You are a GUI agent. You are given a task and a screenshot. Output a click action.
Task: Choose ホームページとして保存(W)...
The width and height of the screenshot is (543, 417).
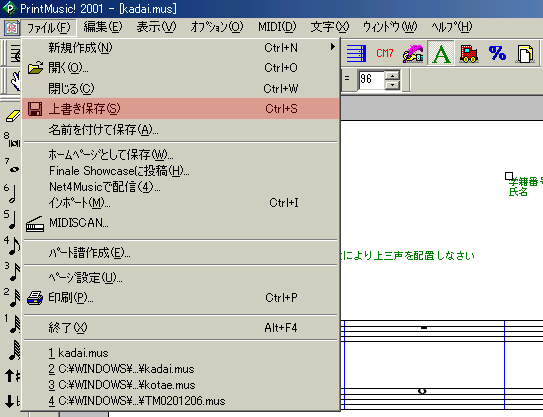coord(180,154)
